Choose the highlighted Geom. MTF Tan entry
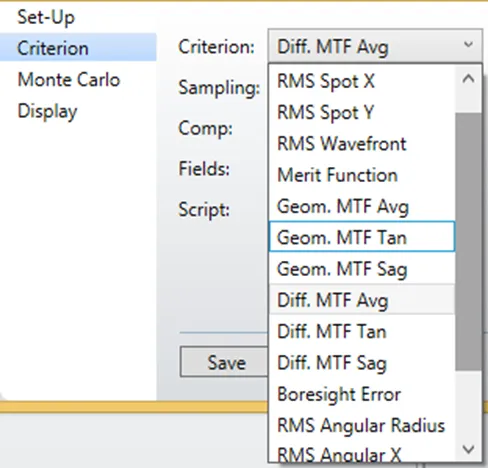 click(362, 236)
